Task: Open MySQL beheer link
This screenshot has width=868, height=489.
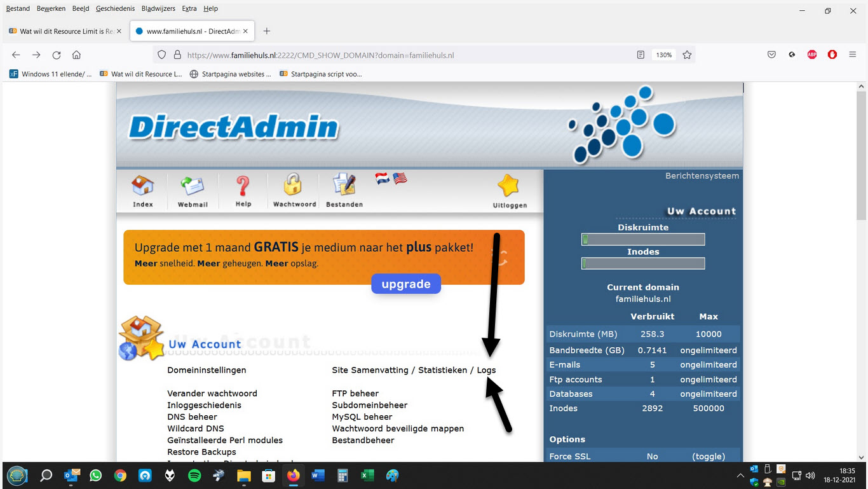Action: coord(362,417)
